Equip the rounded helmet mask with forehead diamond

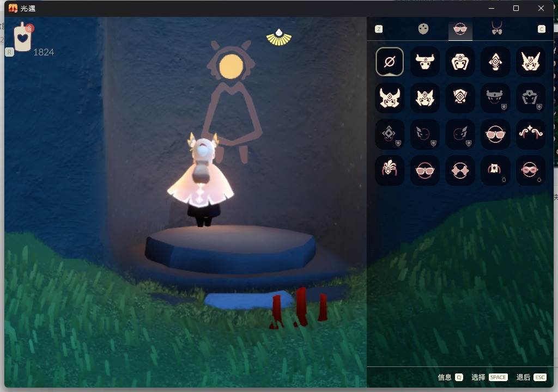[460, 62]
